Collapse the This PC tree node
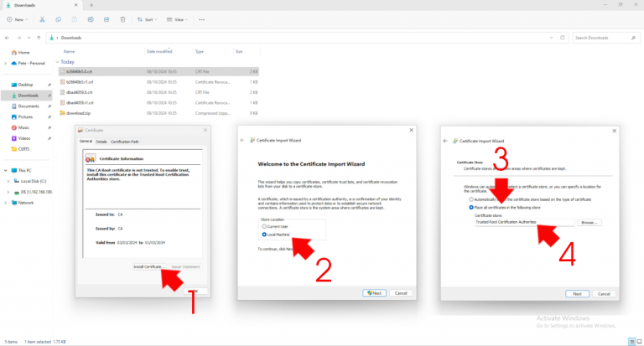 click(x=8, y=168)
